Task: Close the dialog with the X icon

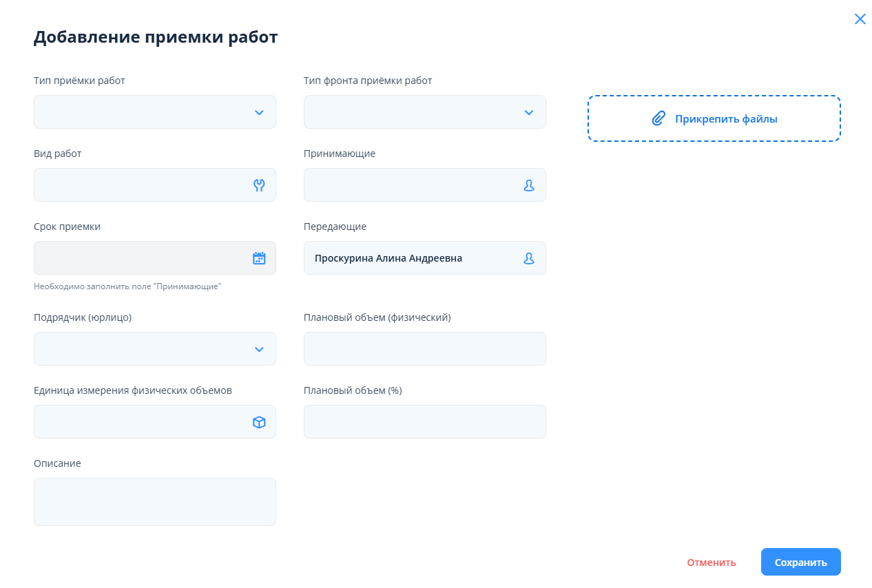Action: click(x=860, y=19)
